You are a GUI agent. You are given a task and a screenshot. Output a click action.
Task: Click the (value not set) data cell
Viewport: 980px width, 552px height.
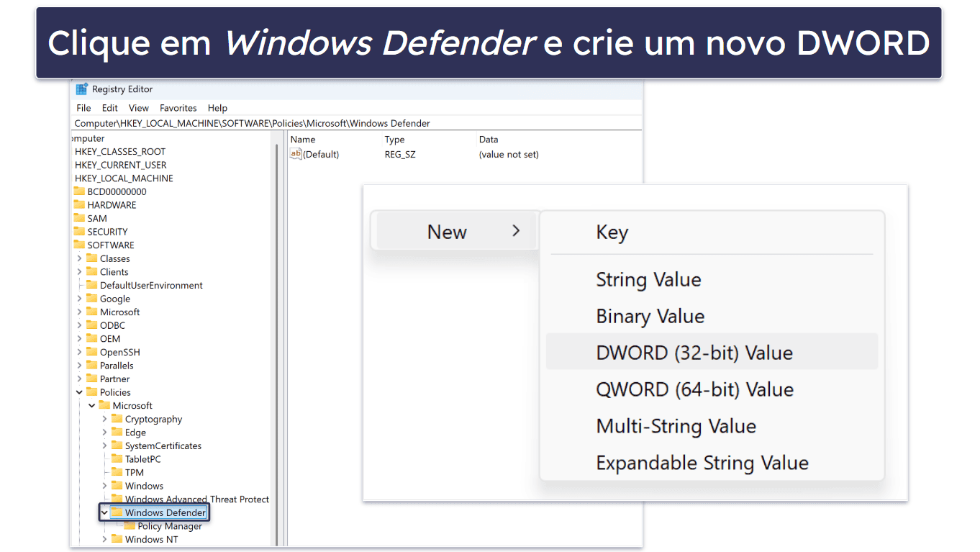pos(509,154)
